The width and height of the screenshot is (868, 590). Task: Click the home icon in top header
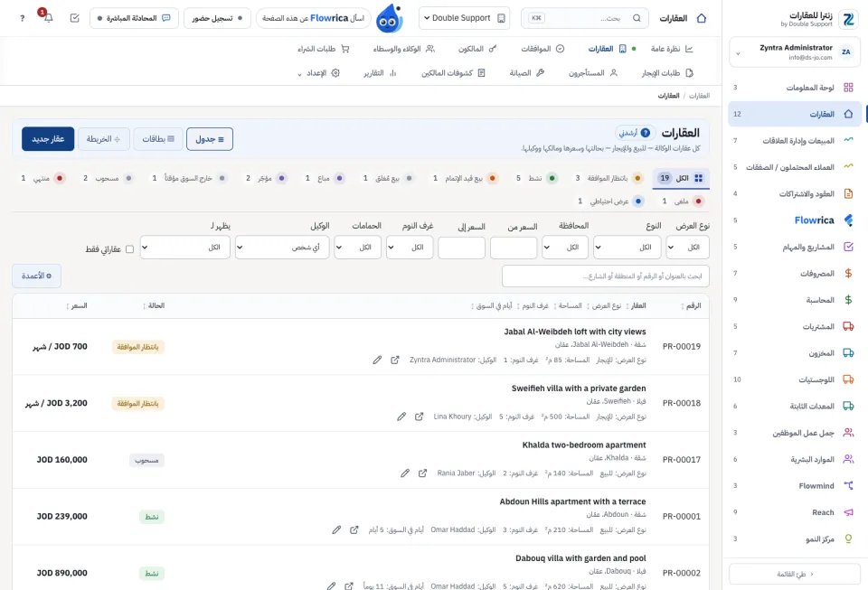coord(702,18)
